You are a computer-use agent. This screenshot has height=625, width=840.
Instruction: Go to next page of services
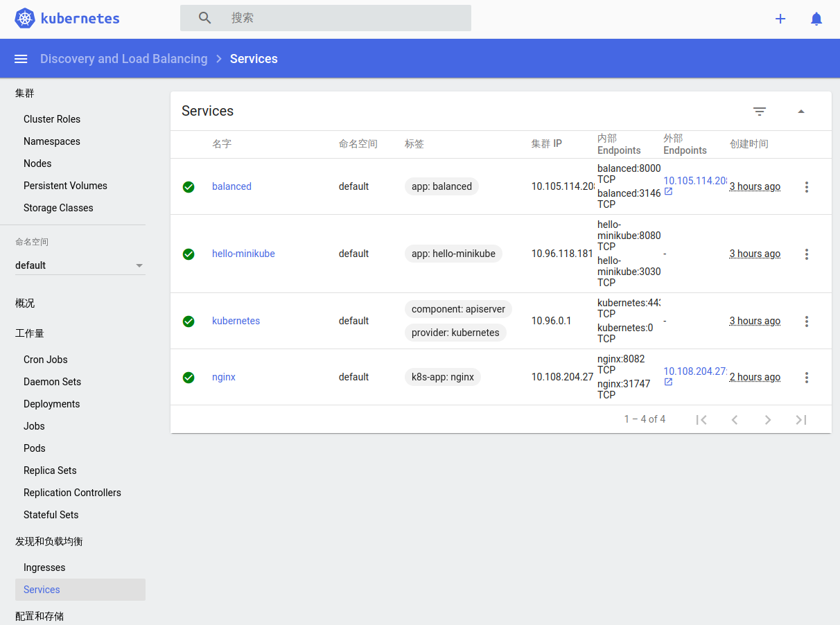click(x=768, y=419)
